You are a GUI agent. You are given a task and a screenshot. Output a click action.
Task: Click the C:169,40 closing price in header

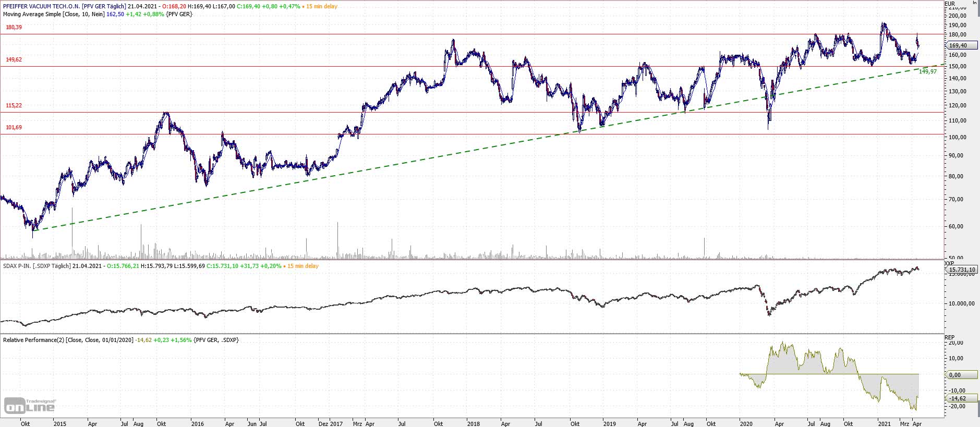248,6
